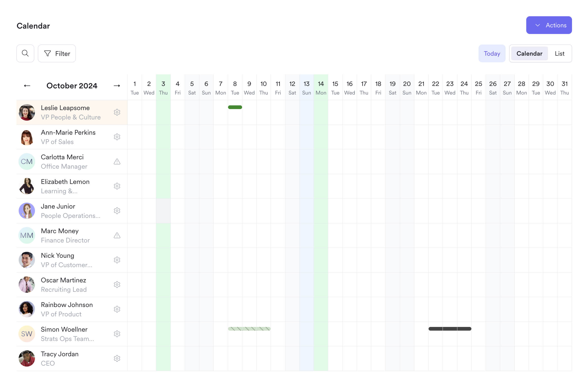This screenshot has width=588, height=387.
Task: Click forward arrow to next month
Action: coord(117,85)
